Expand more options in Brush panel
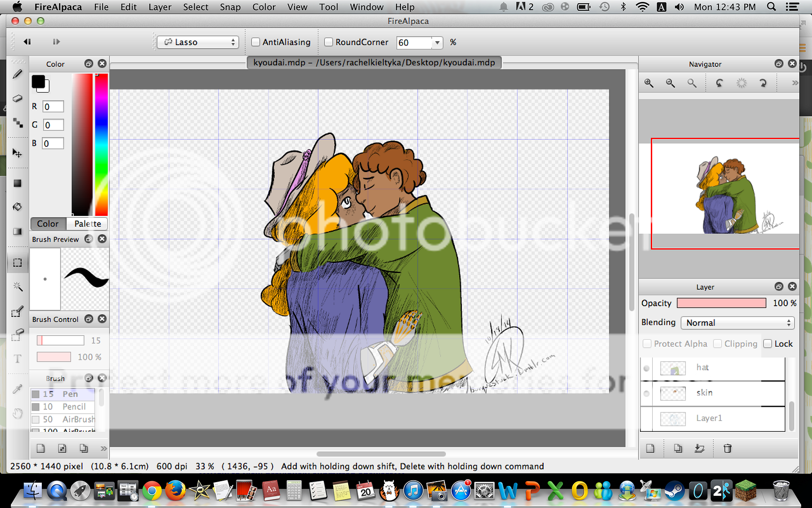Screen dimensions: 812x508 coord(103,449)
